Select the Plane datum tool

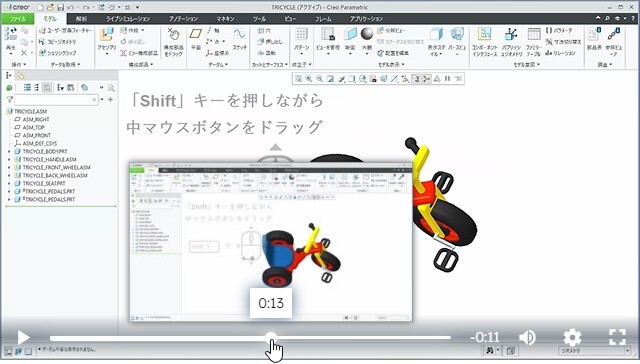(196, 34)
